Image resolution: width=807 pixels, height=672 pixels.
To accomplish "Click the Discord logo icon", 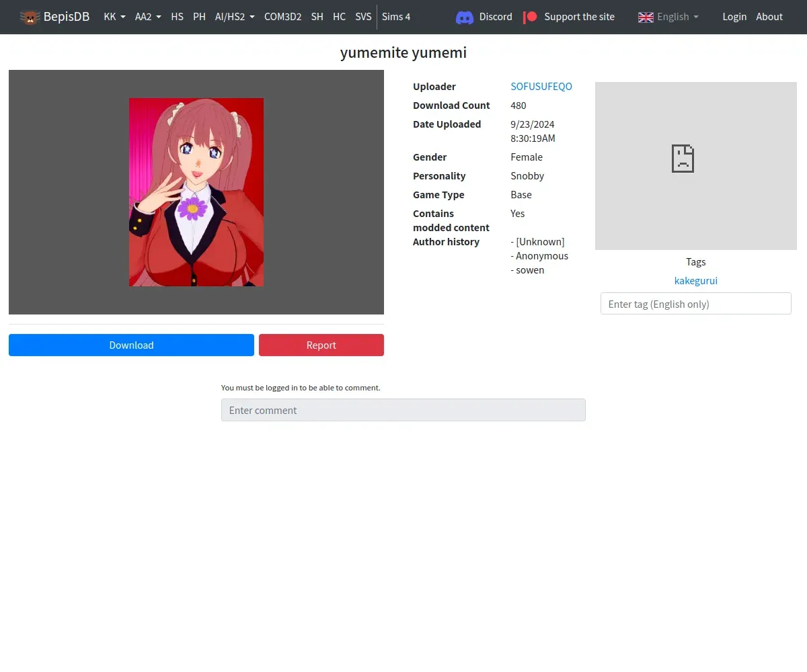I will point(465,17).
